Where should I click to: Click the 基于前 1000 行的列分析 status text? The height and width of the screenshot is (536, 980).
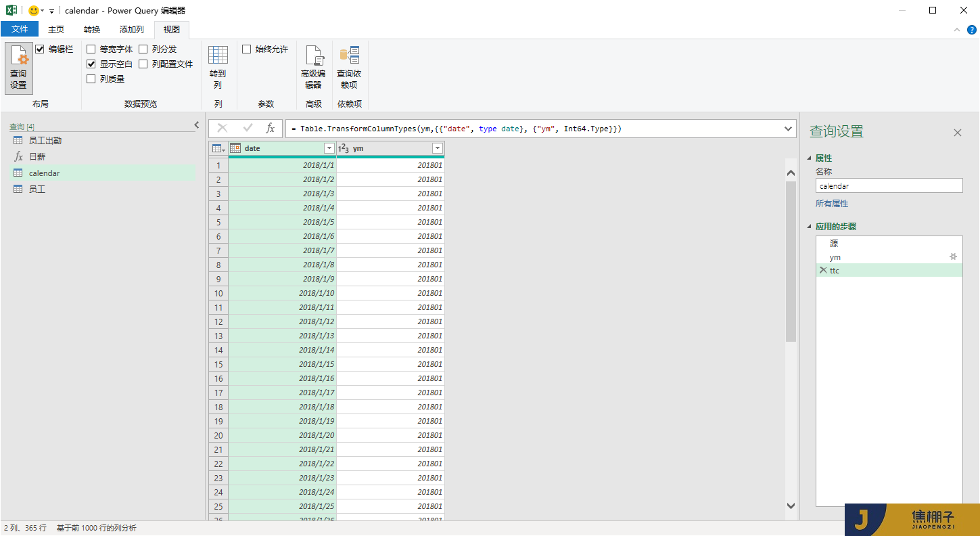pyautogui.click(x=96, y=528)
